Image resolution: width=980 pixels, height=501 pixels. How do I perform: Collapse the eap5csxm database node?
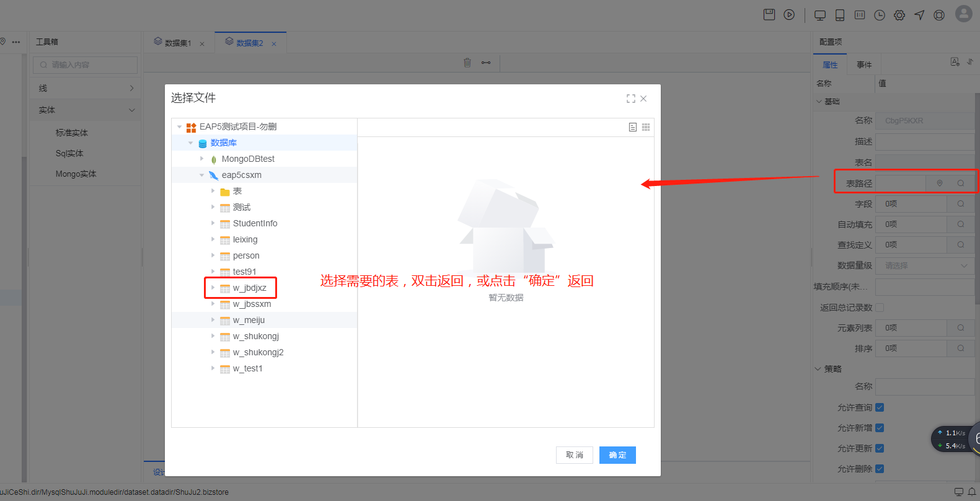coord(202,175)
